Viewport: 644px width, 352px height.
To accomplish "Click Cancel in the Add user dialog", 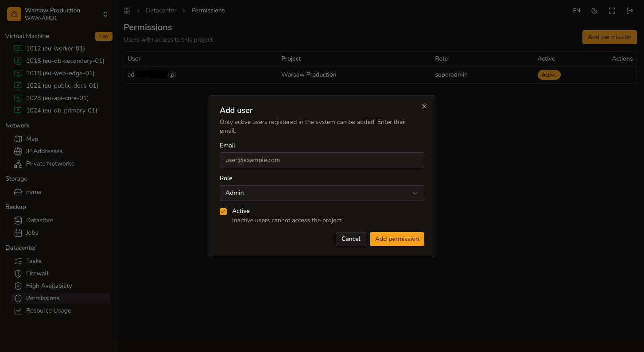I will tap(351, 239).
